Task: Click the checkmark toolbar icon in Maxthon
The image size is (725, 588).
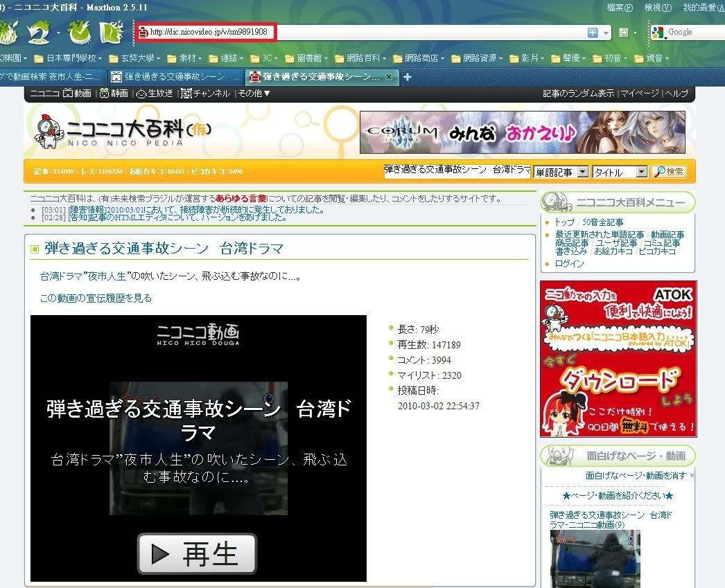Action: click(x=80, y=33)
